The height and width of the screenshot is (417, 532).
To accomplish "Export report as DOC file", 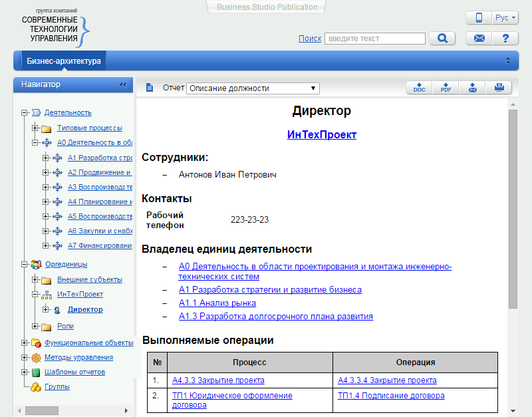I will (x=419, y=88).
